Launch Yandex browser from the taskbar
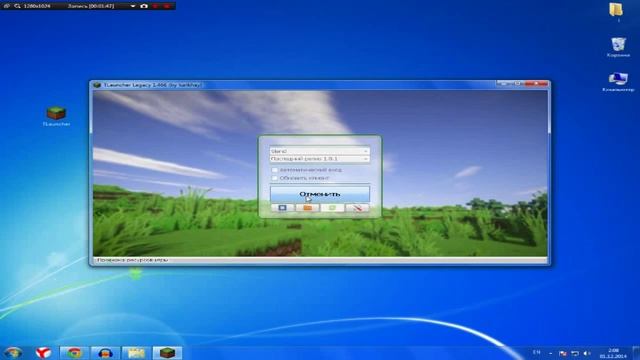The width and height of the screenshot is (640, 360). [x=43, y=353]
